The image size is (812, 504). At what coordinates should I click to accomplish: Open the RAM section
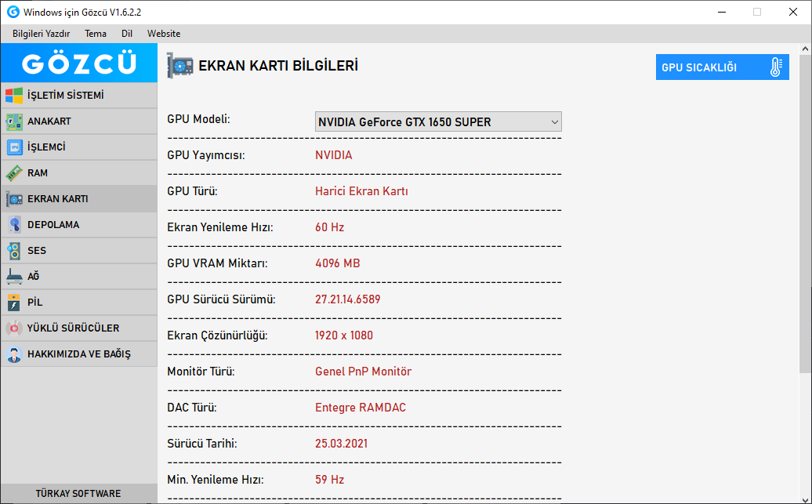[x=78, y=173]
